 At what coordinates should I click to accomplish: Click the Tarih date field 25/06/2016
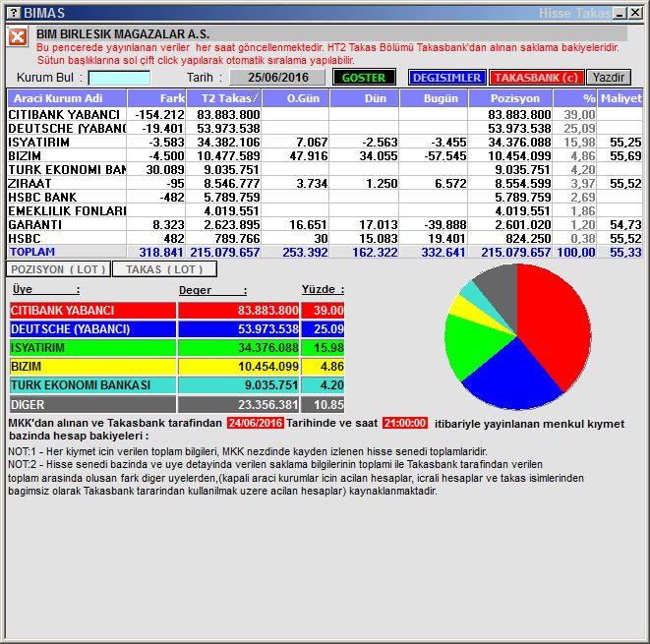click(x=277, y=77)
